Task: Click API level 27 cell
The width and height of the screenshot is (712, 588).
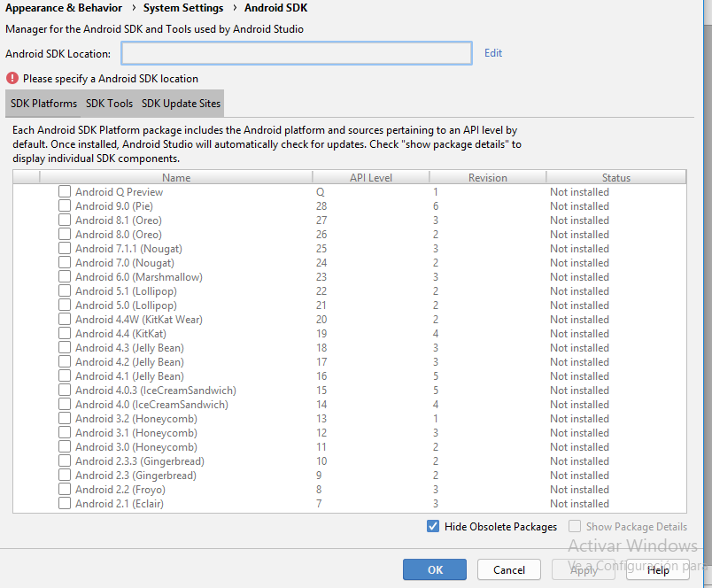Action: (x=321, y=220)
